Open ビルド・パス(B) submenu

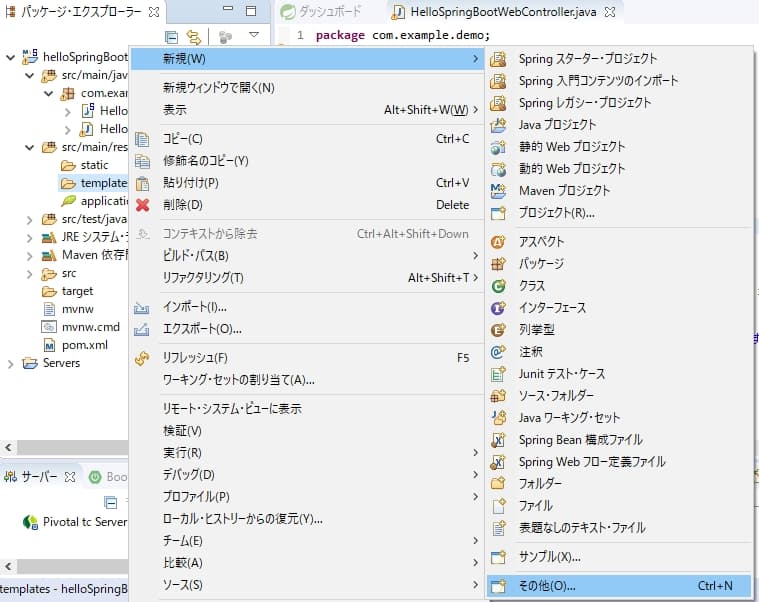click(x=307, y=256)
